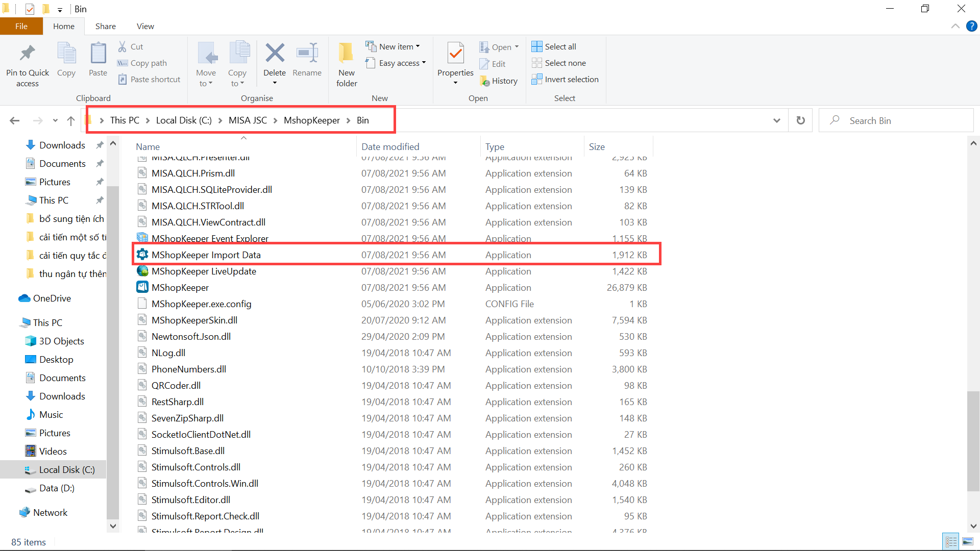Minimize the ribbon with the chevron
This screenshot has width=980, height=551.
pos(955,26)
